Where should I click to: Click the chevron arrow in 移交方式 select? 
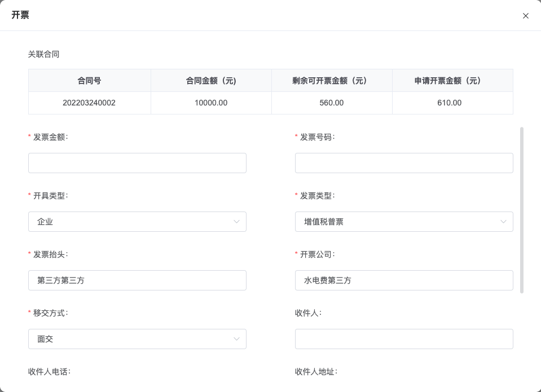(236, 339)
